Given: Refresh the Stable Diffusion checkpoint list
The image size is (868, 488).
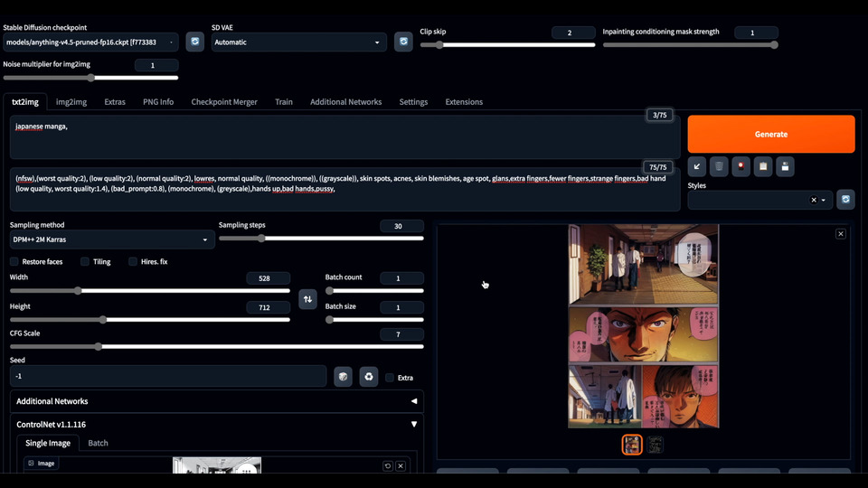Looking at the screenshot, I should tap(195, 42).
